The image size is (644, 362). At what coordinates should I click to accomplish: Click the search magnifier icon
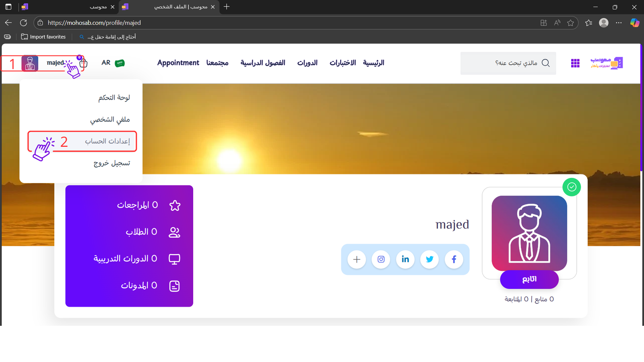tap(545, 63)
